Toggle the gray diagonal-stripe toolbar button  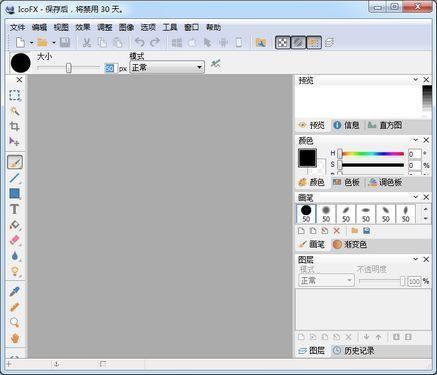[x=298, y=42]
